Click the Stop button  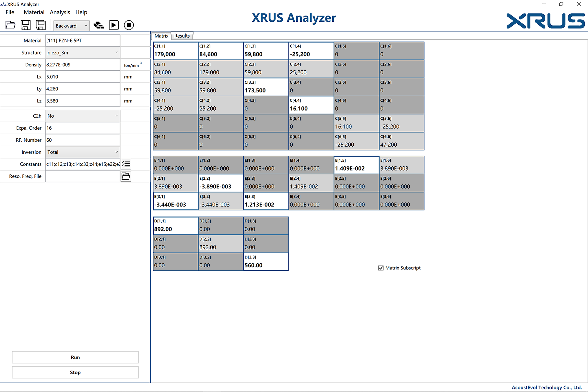tap(75, 372)
